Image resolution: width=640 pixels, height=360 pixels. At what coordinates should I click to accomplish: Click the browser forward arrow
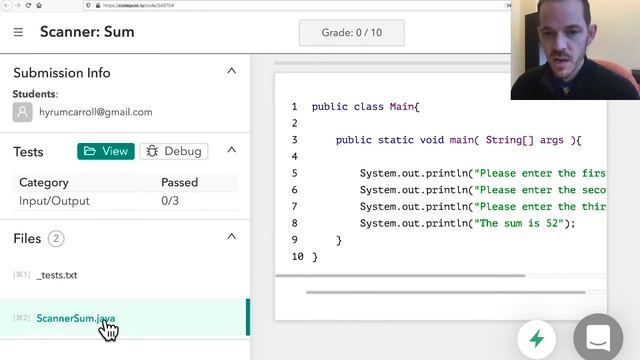[x=17, y=5]
